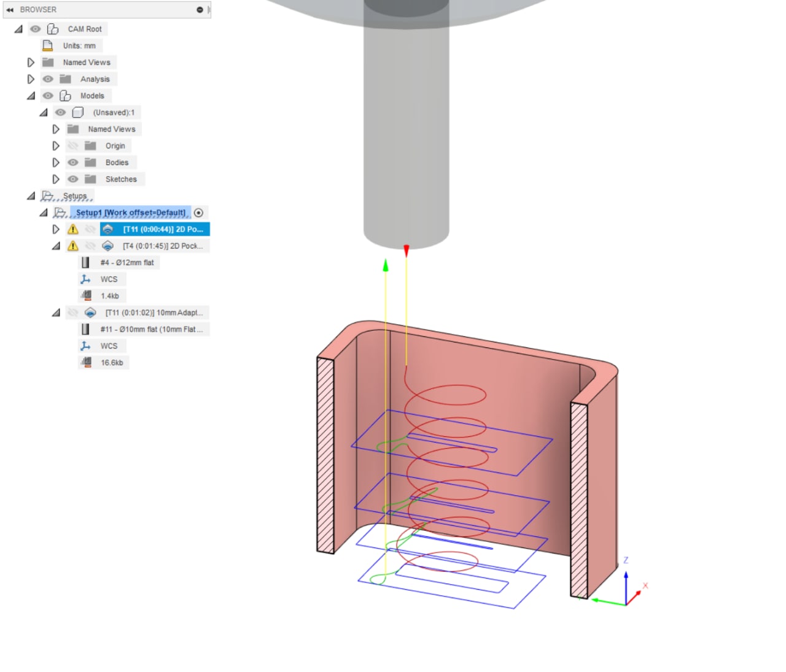
Task: Collapse the (Unsaved):1 node
Action: [x=44, y=112]
